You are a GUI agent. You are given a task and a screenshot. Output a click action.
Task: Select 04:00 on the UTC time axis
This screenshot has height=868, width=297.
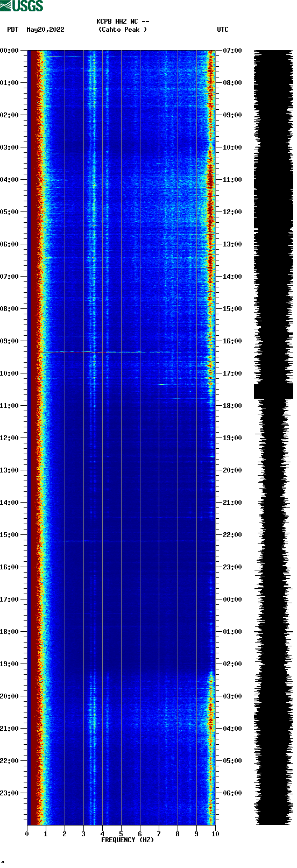232,729
